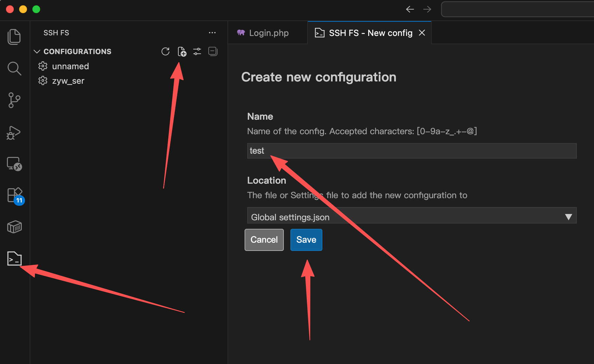Viewport: 594px width, 364px height.
Task: Close the SSH FS - New config tab
Action: (422, 33)
